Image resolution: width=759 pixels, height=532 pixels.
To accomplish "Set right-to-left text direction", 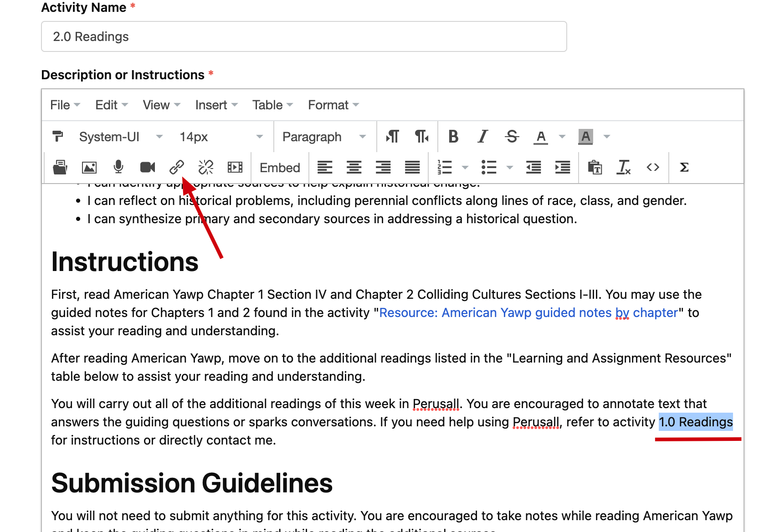I will [x=421, y=136].
